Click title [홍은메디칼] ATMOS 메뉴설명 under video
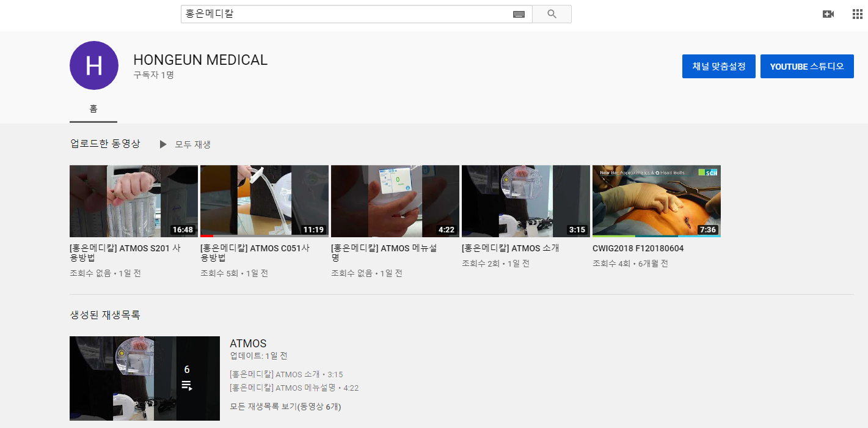Screen dimensions: 868x428 click(x=384, y=253)
